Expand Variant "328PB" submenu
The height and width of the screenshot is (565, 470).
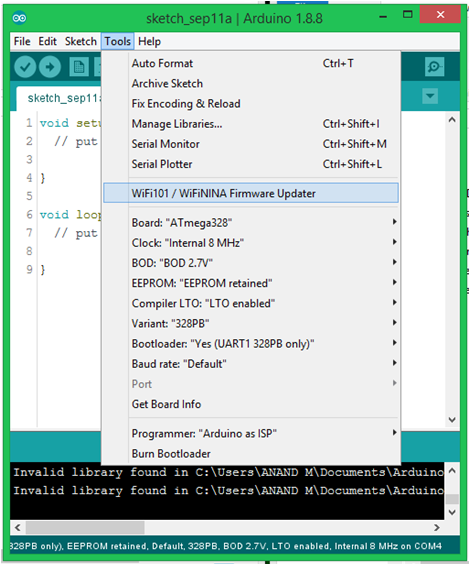pos(251,324)
